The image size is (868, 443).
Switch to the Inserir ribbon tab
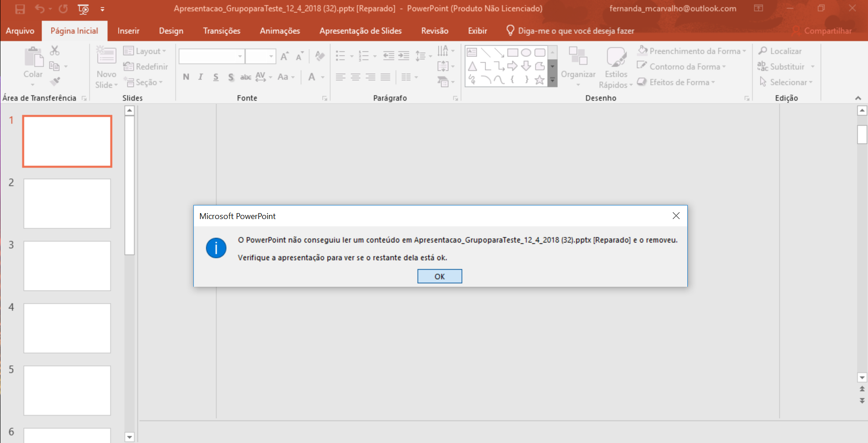click(x=128, y=31)
